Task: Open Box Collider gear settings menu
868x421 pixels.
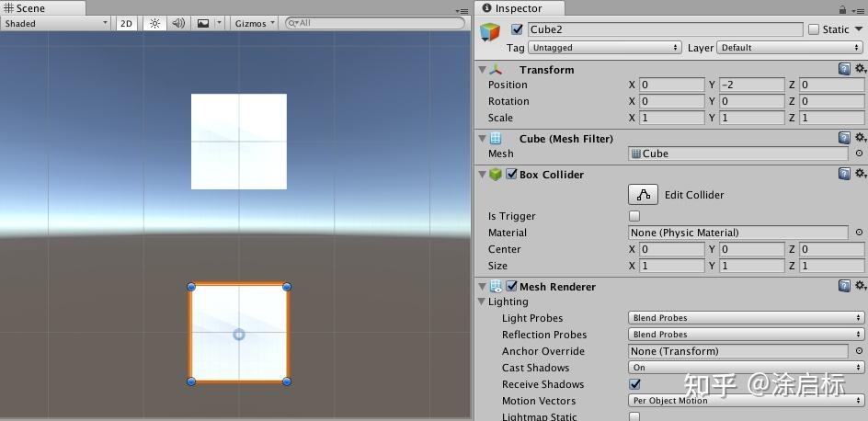Action: [x=860, y=174]
